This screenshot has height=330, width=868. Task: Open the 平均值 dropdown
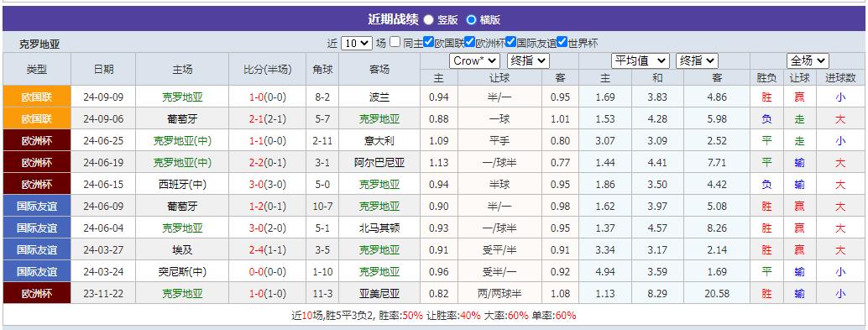pyautogui.click(x=641, y=61)
